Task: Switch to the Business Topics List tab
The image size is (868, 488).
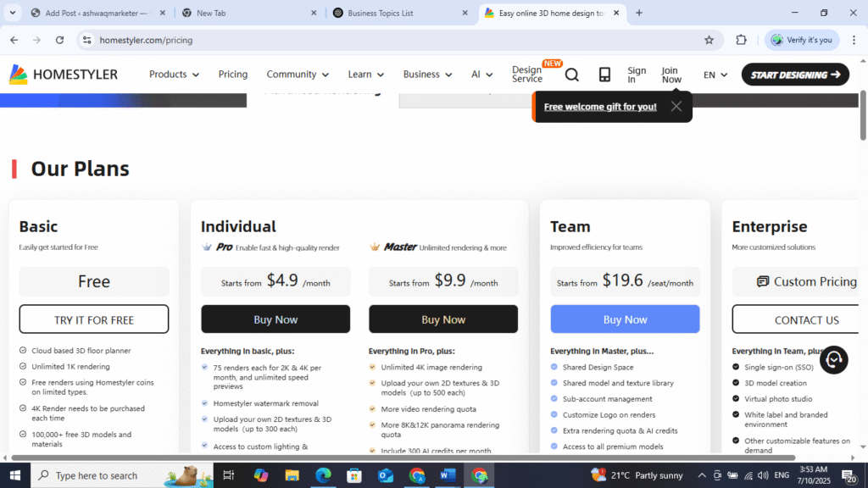Action: tap(392, 13)
